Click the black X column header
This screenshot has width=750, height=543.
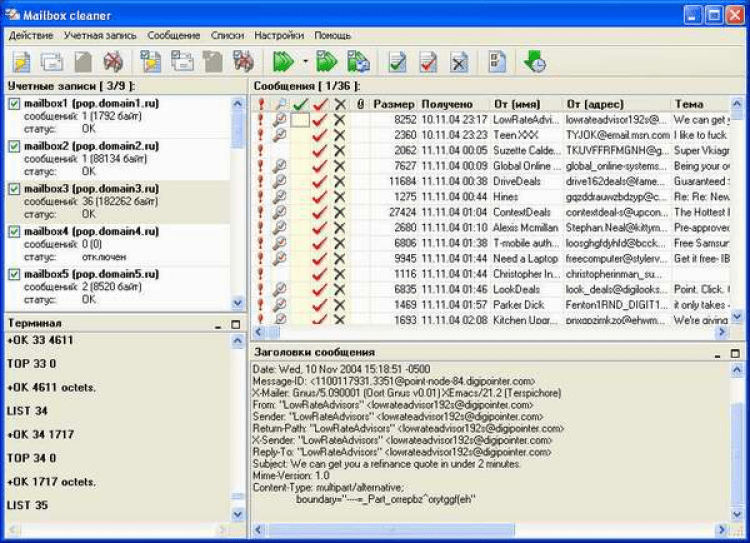[x=340, y=104]
